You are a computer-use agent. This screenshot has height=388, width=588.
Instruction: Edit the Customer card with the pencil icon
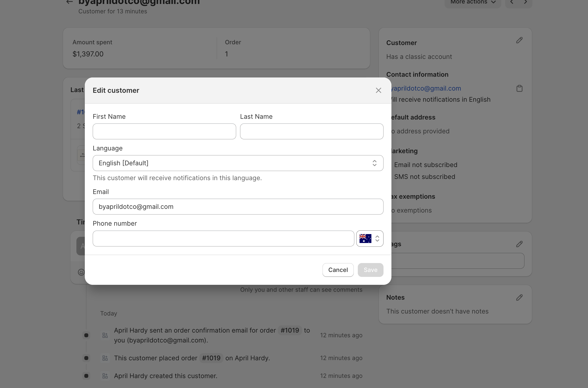click(x=519, y=40)
